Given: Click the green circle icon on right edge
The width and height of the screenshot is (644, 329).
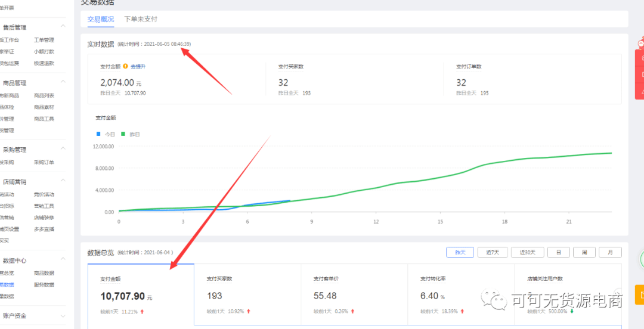Looking at the screenshot, I should tap(642, 260).
